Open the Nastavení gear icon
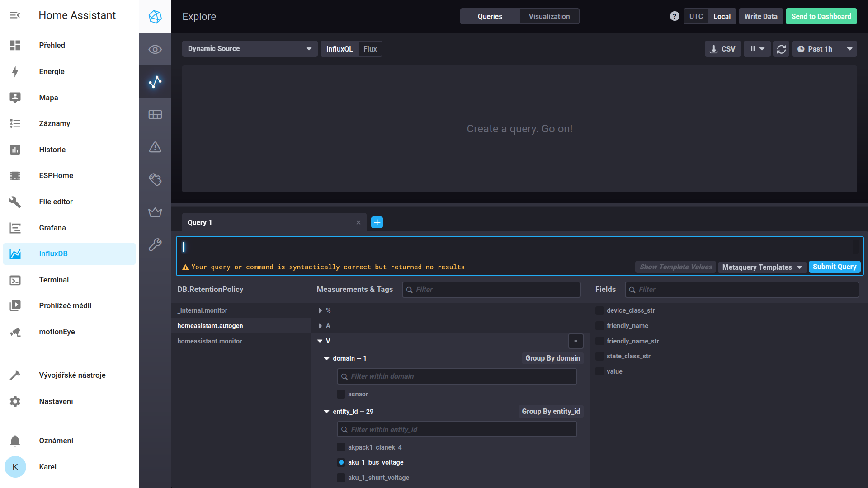 15,401
